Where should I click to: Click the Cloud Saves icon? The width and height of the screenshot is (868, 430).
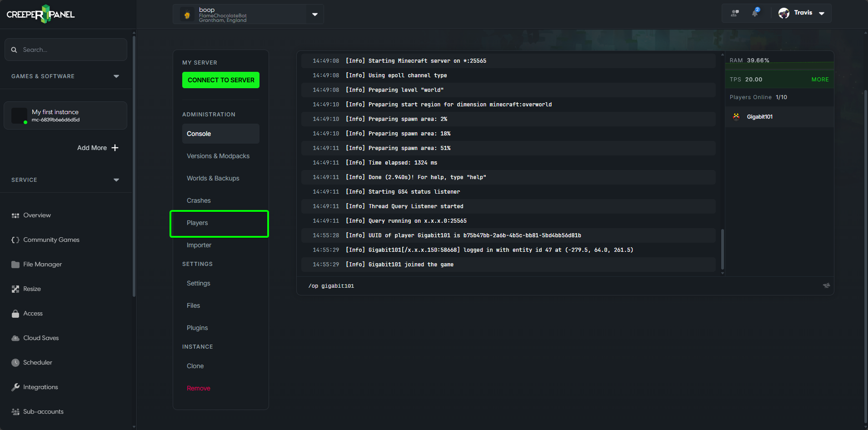pos(15,338)
